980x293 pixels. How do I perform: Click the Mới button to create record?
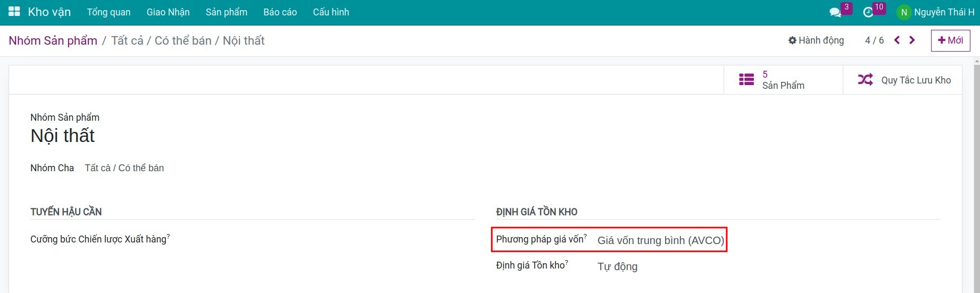click(950, 40)
